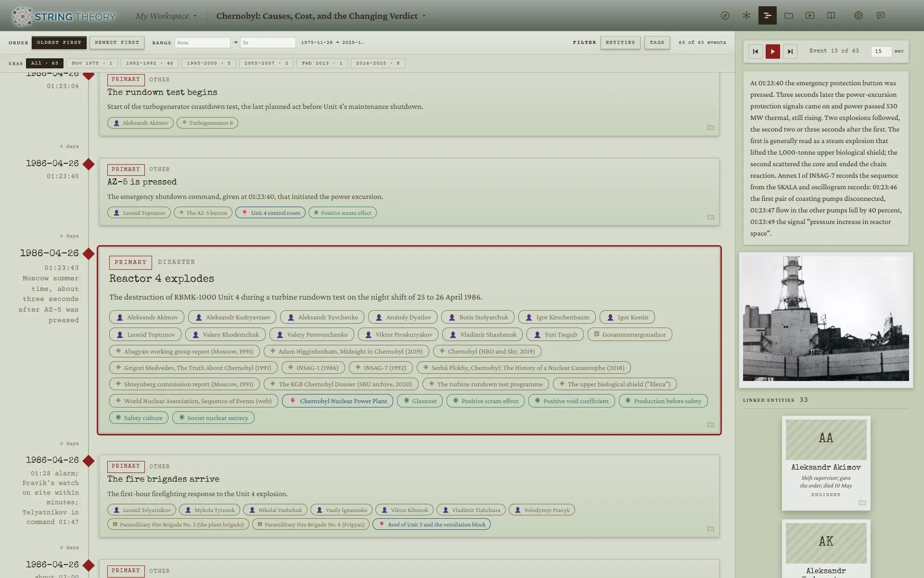
Task: Open the asterisk graph view icon
Action: [746, 15]
